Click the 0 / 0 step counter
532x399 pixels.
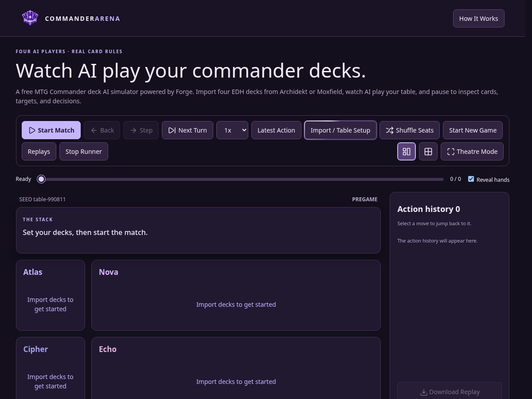tap(455, 179)
